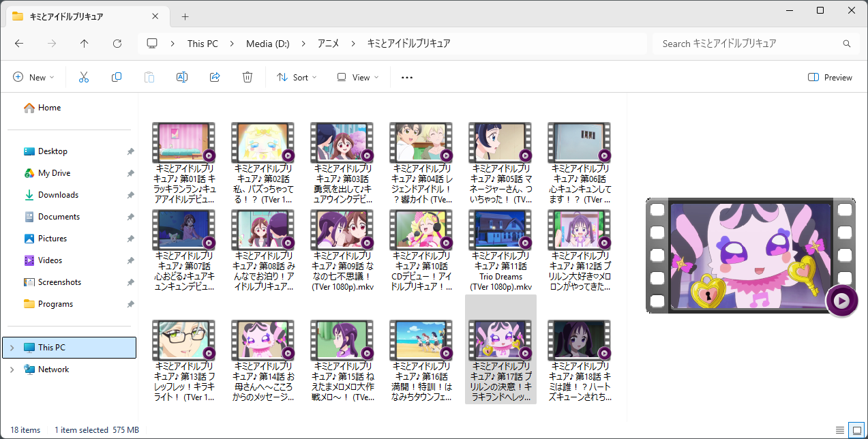Select the 第14話 video file

pos(263,361)
